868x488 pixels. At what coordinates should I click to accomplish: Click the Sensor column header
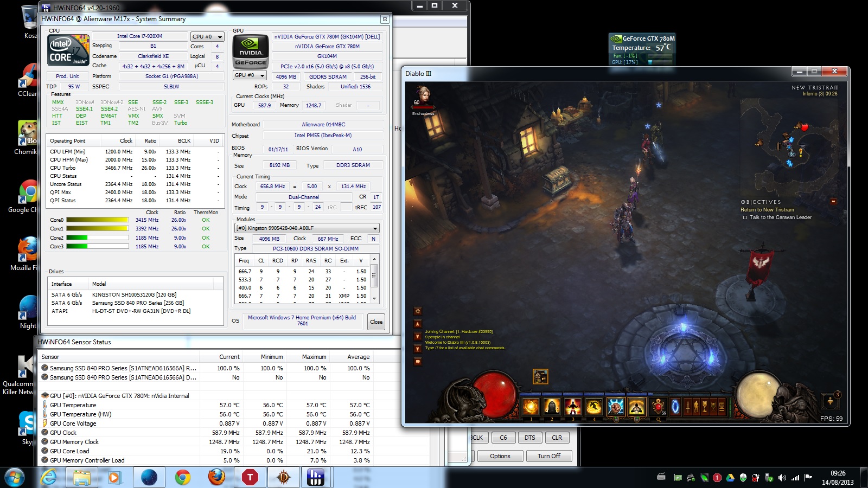(x=119, y=357)
